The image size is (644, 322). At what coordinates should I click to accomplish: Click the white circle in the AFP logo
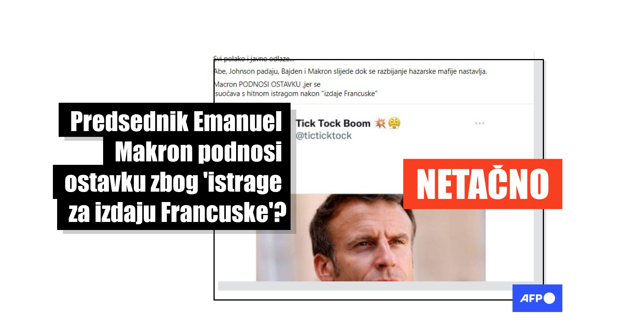coord(549,298)
